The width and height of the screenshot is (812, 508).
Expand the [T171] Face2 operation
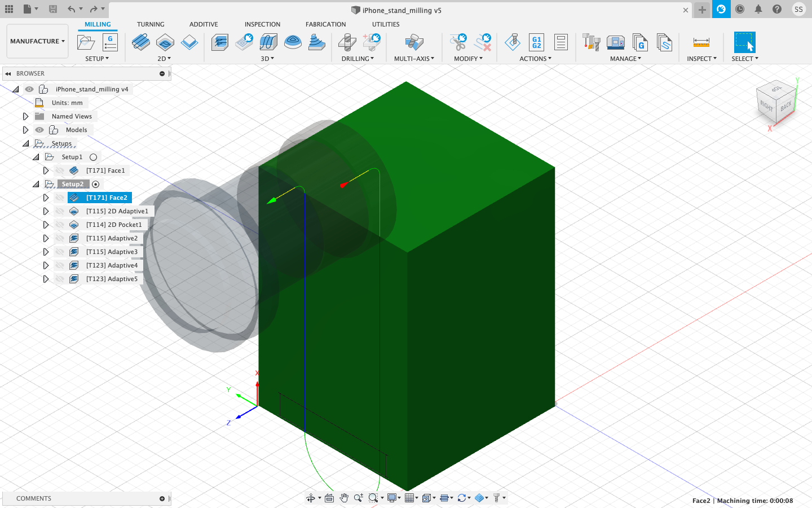click(x=46, y=198)
